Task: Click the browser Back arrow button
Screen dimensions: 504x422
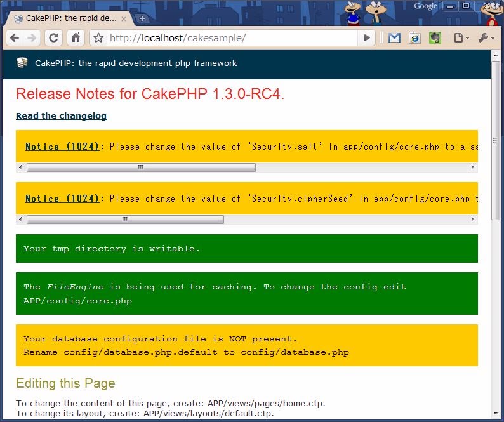Action: (15, 38)
